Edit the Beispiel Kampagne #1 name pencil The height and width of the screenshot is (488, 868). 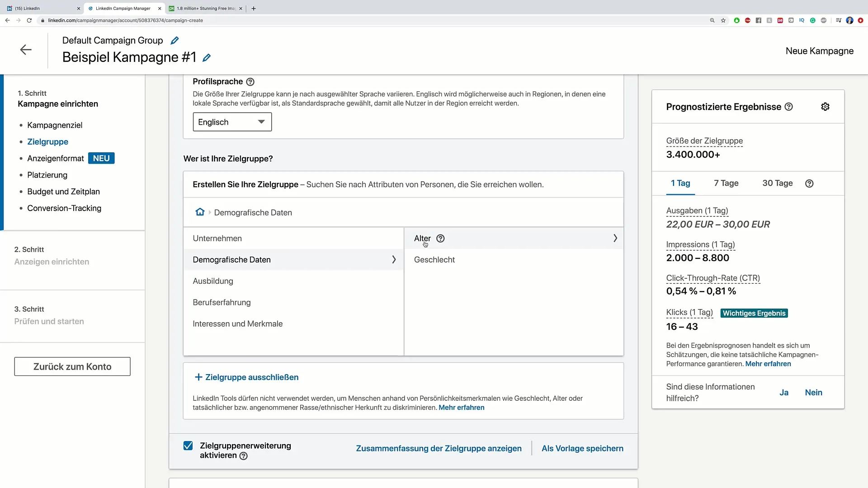(x=207, y=58)
